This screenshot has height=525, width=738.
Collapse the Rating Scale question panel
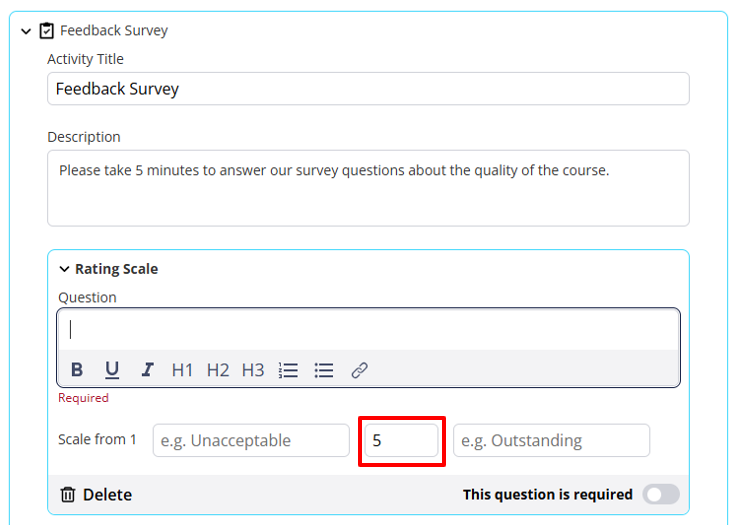(64, 269)
